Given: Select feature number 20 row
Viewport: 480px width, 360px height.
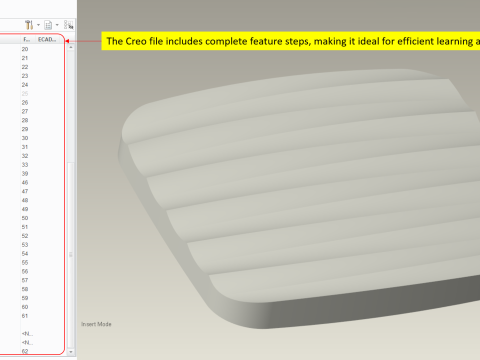Looking at the screenshot, I should click(x=25, y=49).
